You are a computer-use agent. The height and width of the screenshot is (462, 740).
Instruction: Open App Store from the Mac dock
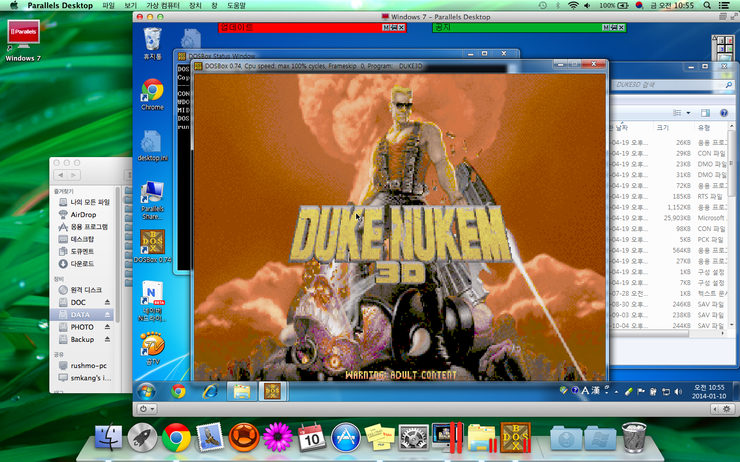pos(345,437)
